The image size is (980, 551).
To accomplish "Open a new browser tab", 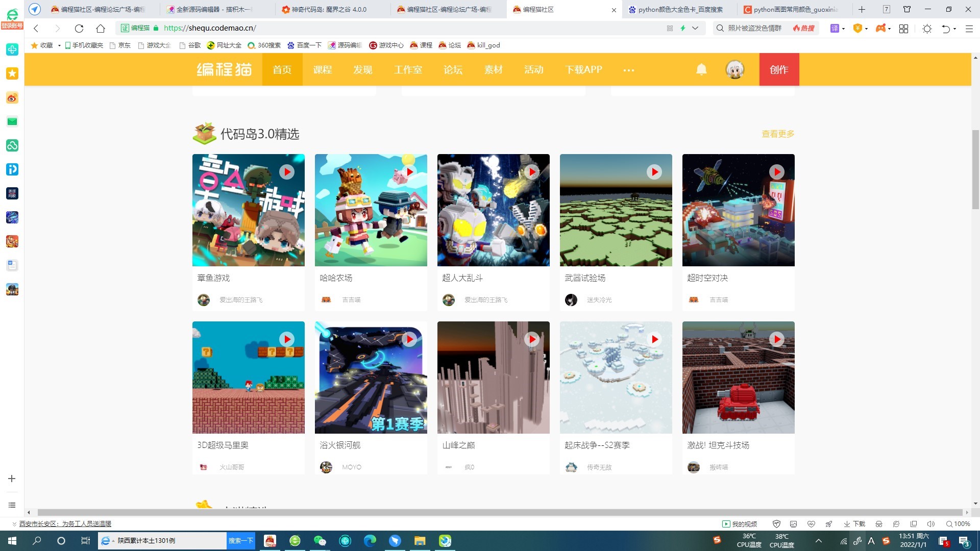I will coord(862,9).
